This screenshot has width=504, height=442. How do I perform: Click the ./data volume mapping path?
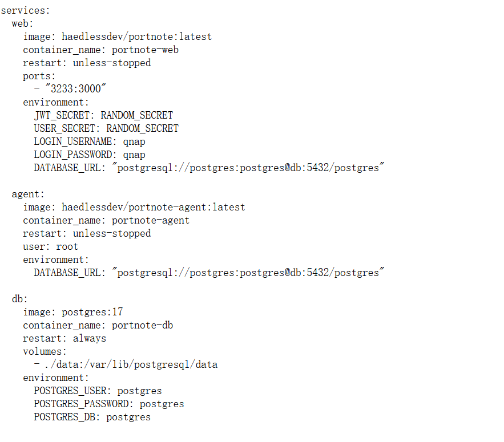tap(131, 365)
